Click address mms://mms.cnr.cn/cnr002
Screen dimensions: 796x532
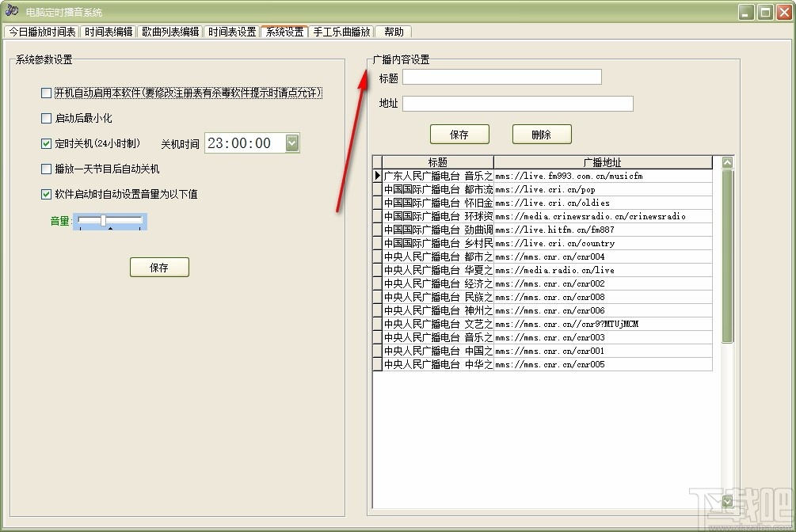coord(550,283)
